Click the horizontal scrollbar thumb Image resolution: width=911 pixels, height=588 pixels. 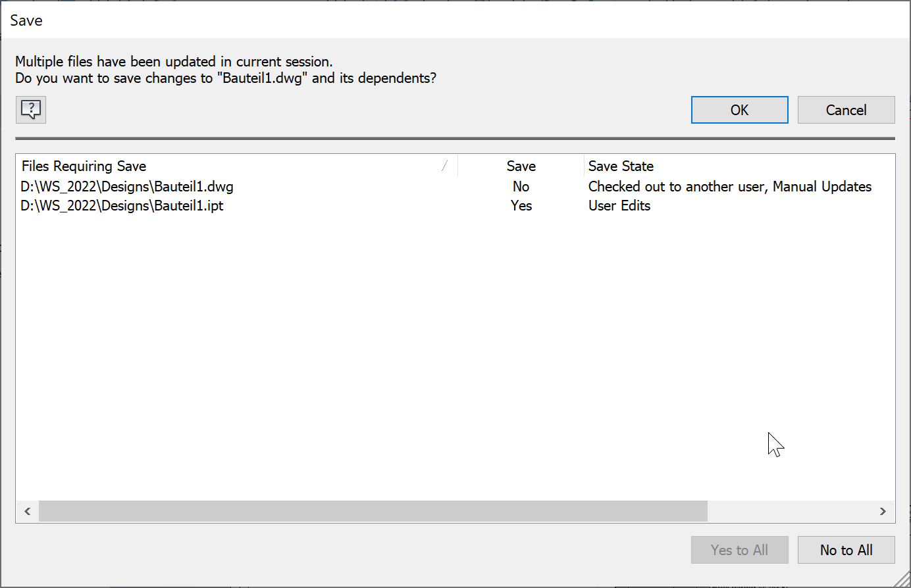373,511
